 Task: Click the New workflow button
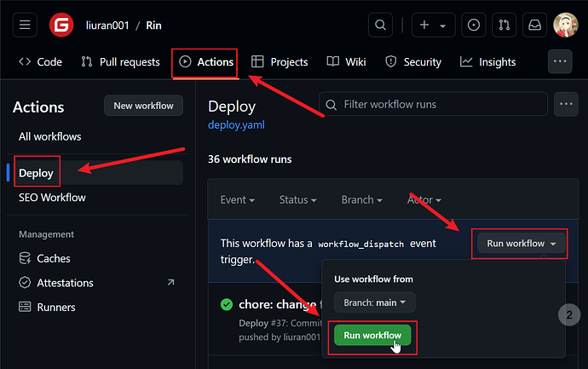point(143,106)
